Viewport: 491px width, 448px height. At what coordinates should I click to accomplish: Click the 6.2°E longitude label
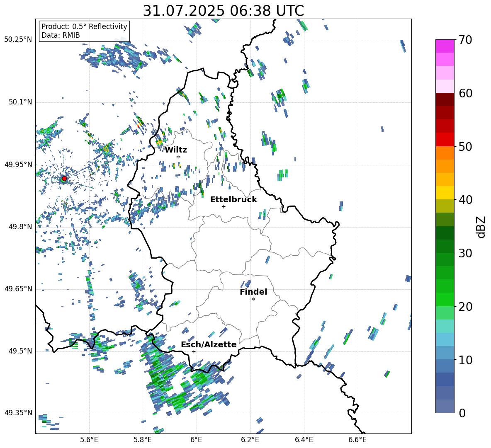[250, 440]
